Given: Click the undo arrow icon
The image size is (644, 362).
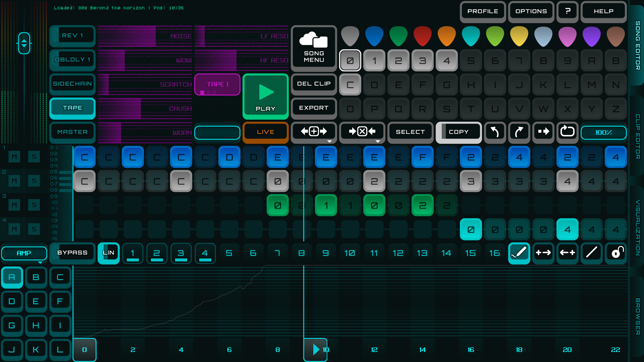Looking at the screenshot, I should point(495,132).
